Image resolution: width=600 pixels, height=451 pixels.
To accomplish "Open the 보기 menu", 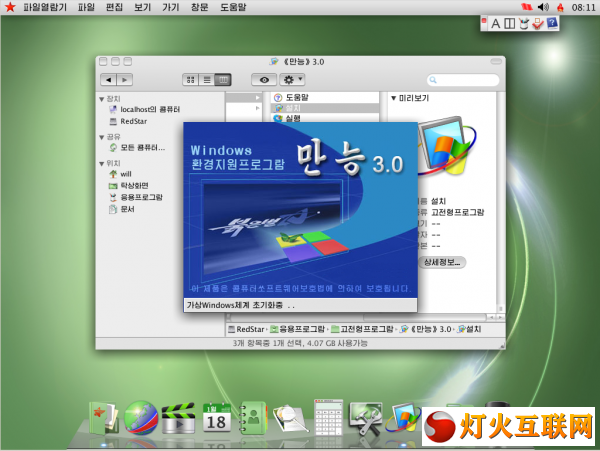I will pos(142,7).
